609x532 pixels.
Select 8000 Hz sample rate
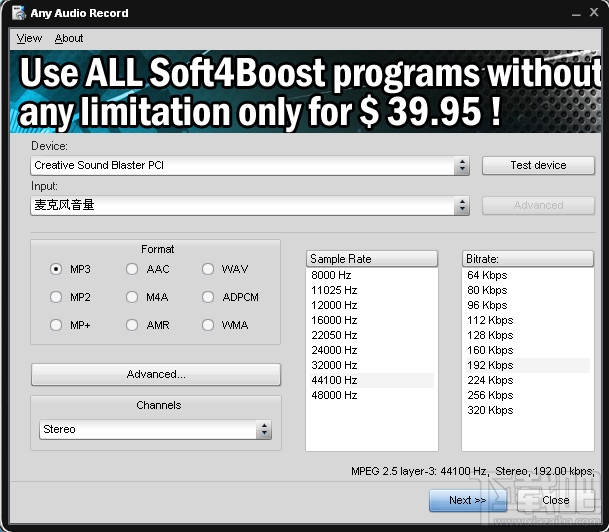coord(372,275)
